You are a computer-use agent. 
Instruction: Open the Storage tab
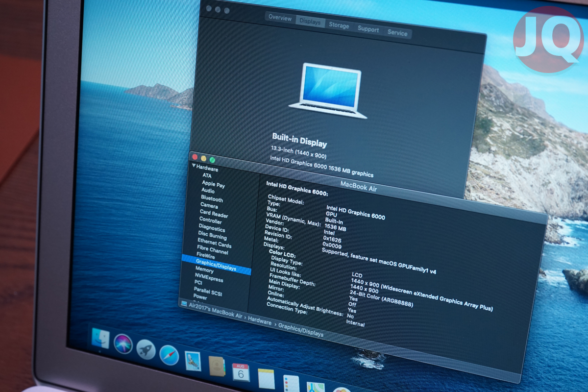[339, 25]
